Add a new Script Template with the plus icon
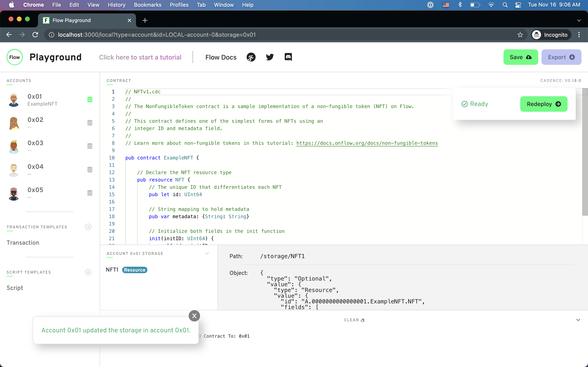 (x=88, y=272)
